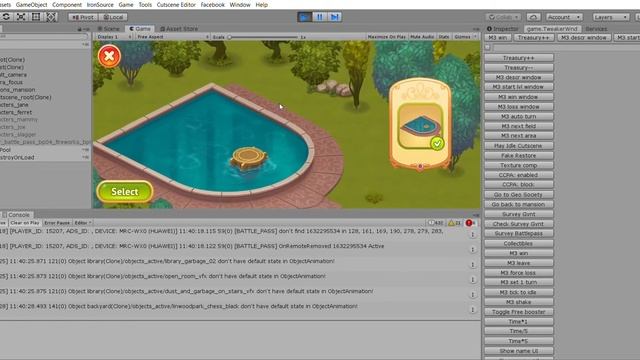Open the Window menu

tap(240, 5)
